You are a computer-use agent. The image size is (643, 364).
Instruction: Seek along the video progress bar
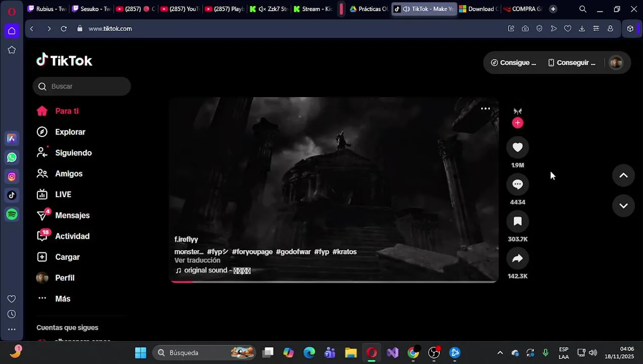point(334,282)
